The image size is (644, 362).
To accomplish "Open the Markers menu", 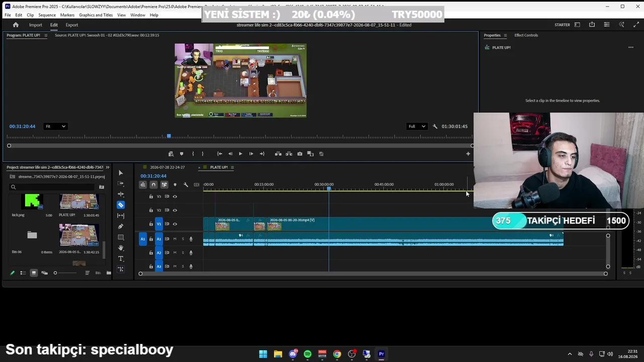I will (x=67, y=15).
